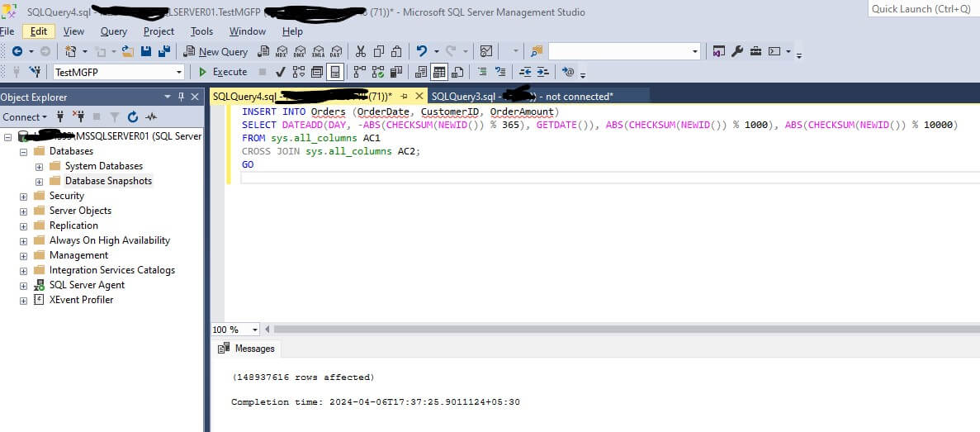Click the Change Connection icon in the SQL editor toolbar
980x432 pixels.
click(x=35, y=72)
